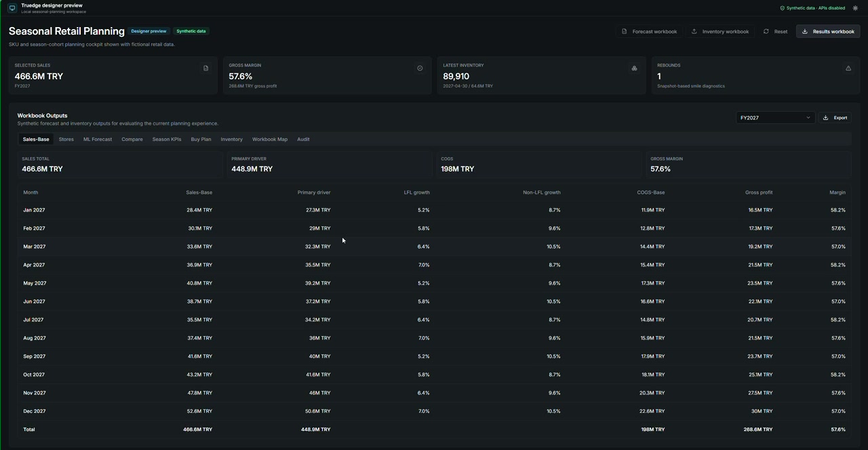This screenshot has width=868, height=450.
Task: Click the Synthetic data - APIs disabled status
Action: (812, 8)
